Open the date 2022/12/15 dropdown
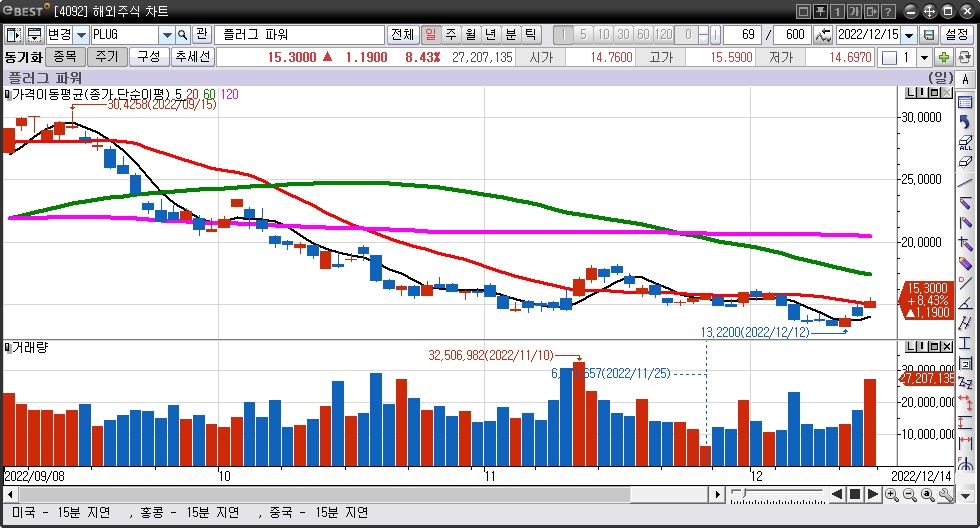The width and height of the screenshot is (980, 528). 909,35
